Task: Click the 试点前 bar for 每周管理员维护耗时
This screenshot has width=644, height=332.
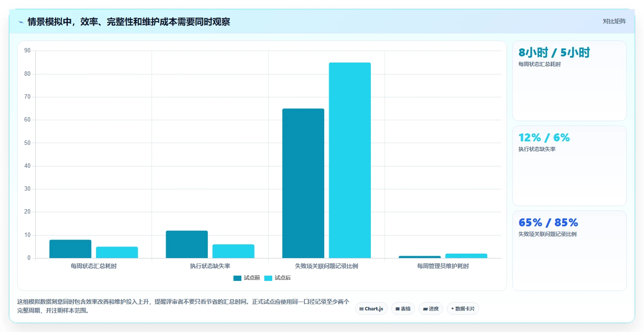Action: click(420, 257)
